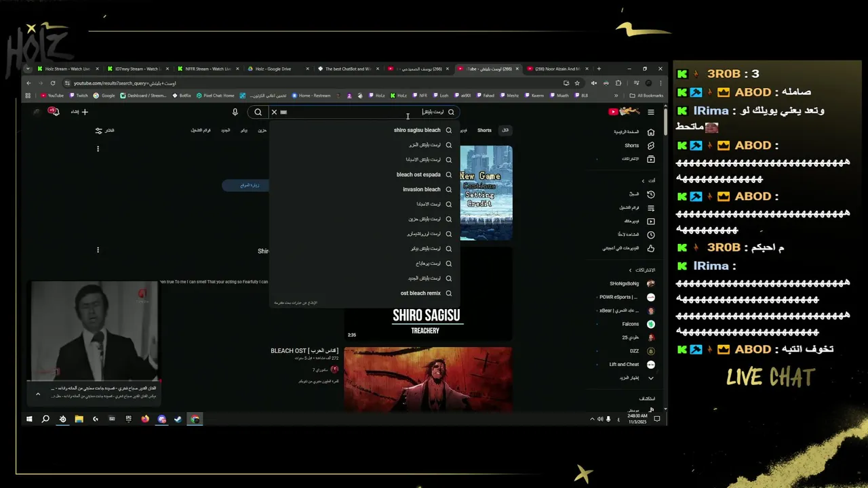The image size is (868, 488).
Task: Click the magnifier search button beside the search box
Action: coord(258,112)
